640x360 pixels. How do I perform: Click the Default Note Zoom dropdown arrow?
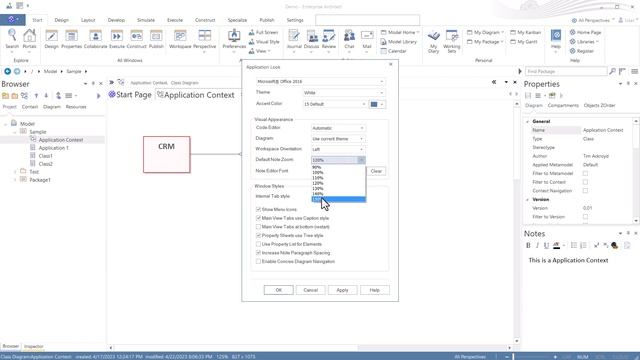point(361,160)
